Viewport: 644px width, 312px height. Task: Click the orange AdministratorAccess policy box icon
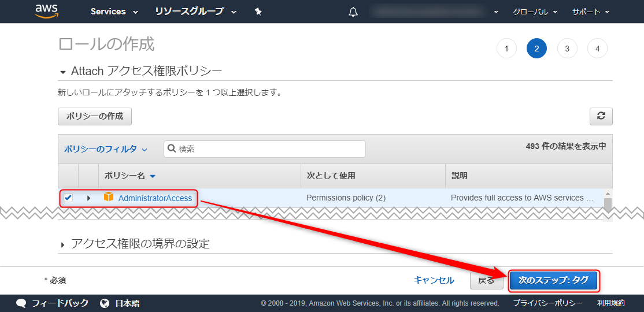coord(109,197)
